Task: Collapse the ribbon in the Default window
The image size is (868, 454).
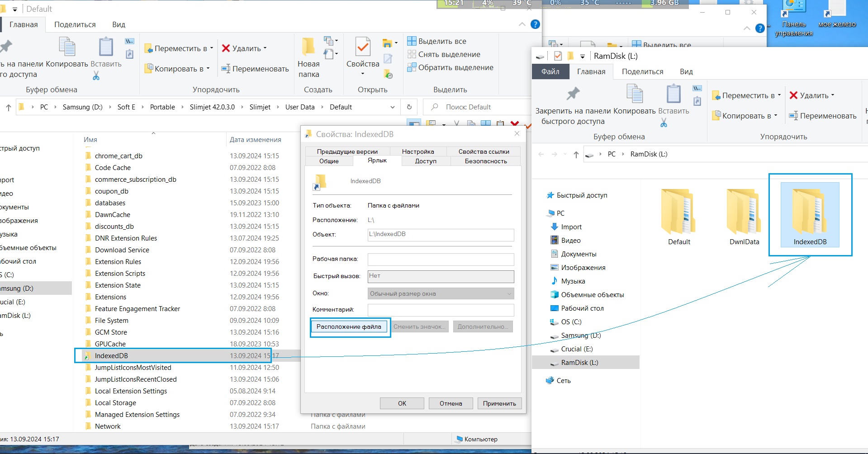Action: (522, 24)
